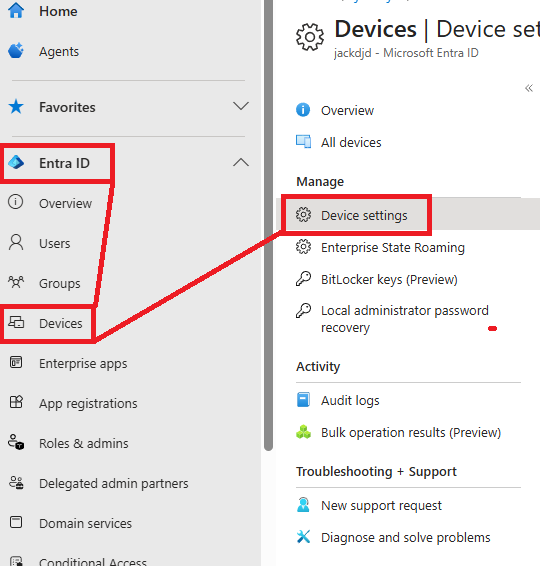Click the Agents sparkle icon
The width and height of the screenshot is (540, 566).
(16, 51)
